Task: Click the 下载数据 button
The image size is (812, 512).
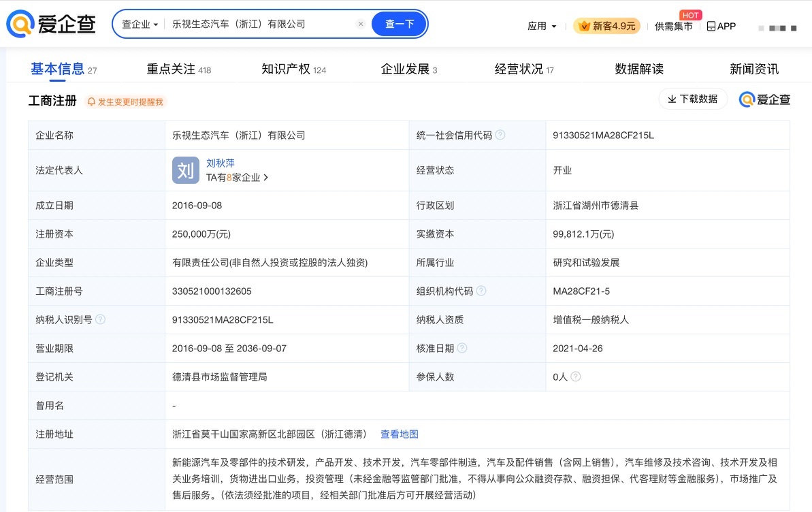Action: [692, 99]
